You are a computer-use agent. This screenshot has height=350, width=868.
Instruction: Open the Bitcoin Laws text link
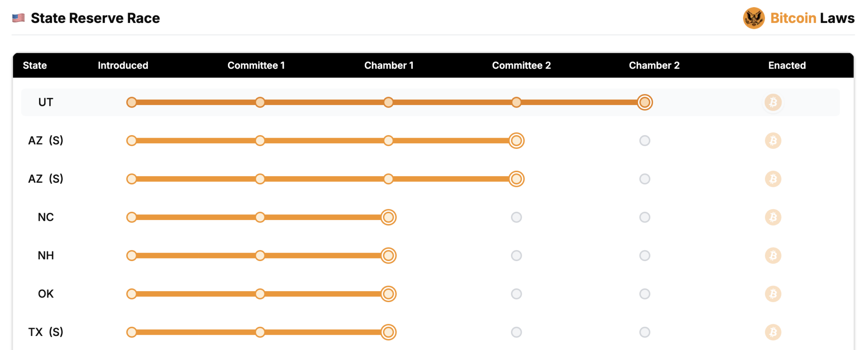coord(812,18)
